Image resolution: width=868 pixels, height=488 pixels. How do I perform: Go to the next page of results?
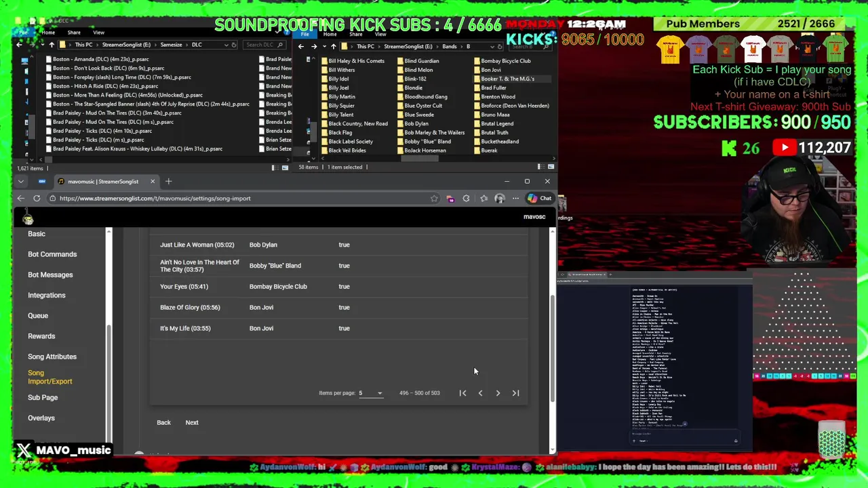point(498,393)
